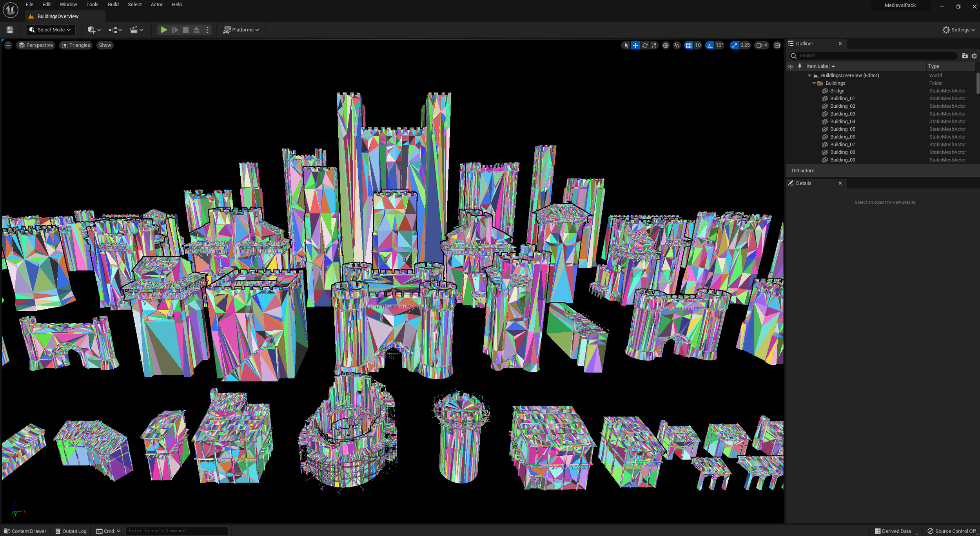Viewport: 980px width, 536px height.
Task: Click the viewport layout maximize/restore icon
Action: click(777, 45)
